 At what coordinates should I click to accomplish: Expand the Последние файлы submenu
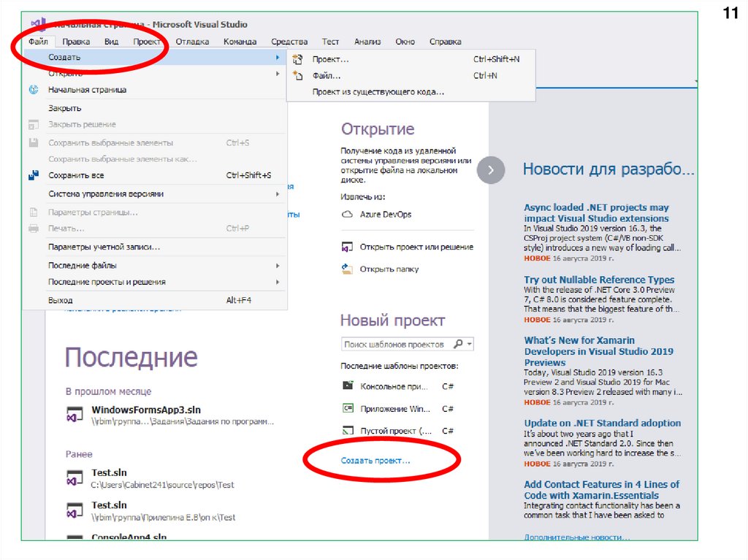pos(155,265)
